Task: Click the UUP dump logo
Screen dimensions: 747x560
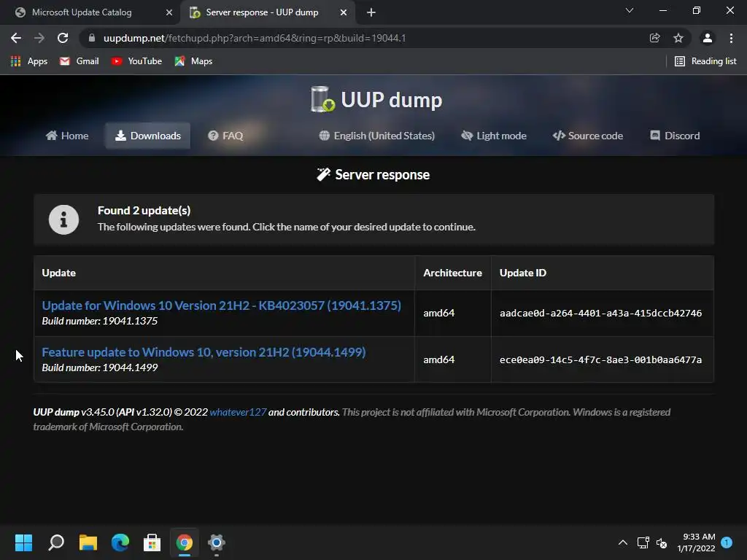Action: [376, 99]
